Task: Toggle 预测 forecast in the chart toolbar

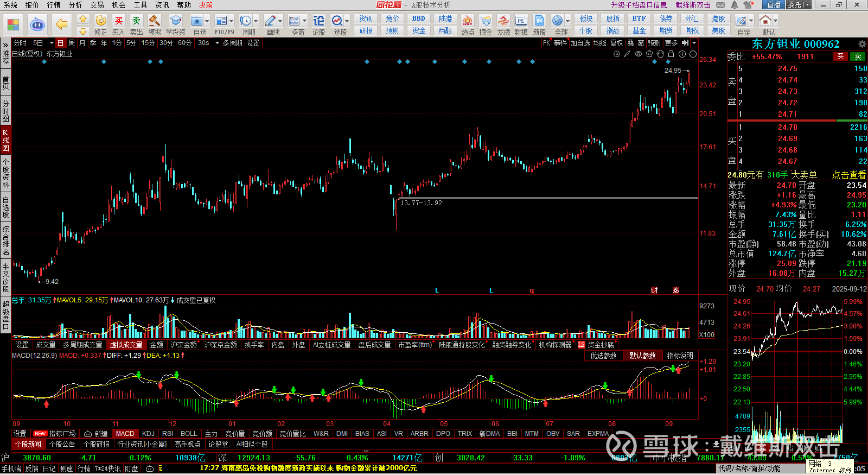Action: coord(654,43)
